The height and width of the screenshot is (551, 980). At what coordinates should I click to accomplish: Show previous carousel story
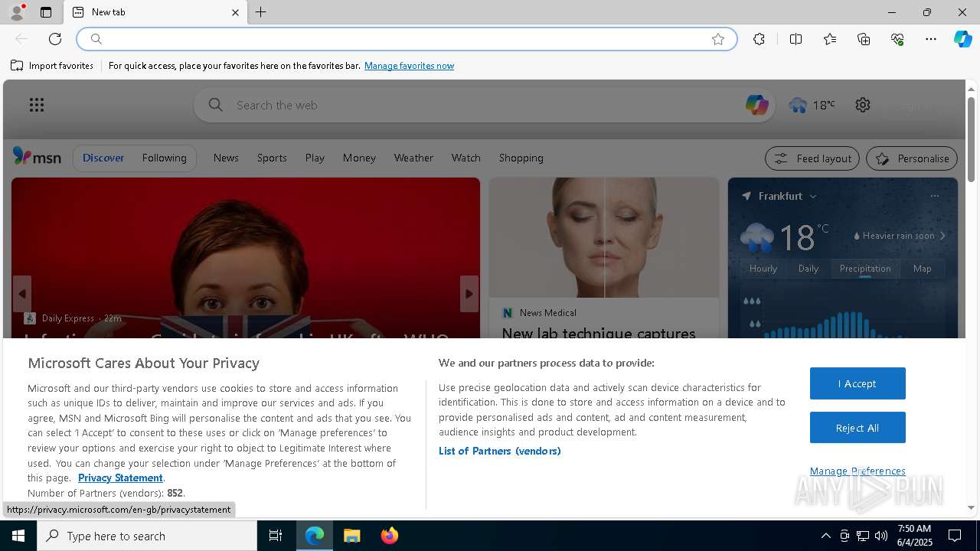[x=22, y=294]
